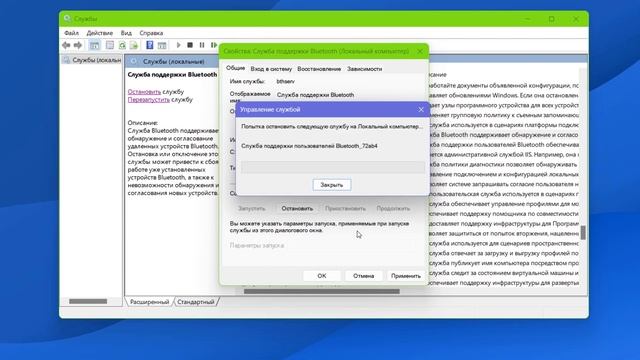Click the progress bar in service control dialog
Screen dimensions: 640x360
(332, 167)
